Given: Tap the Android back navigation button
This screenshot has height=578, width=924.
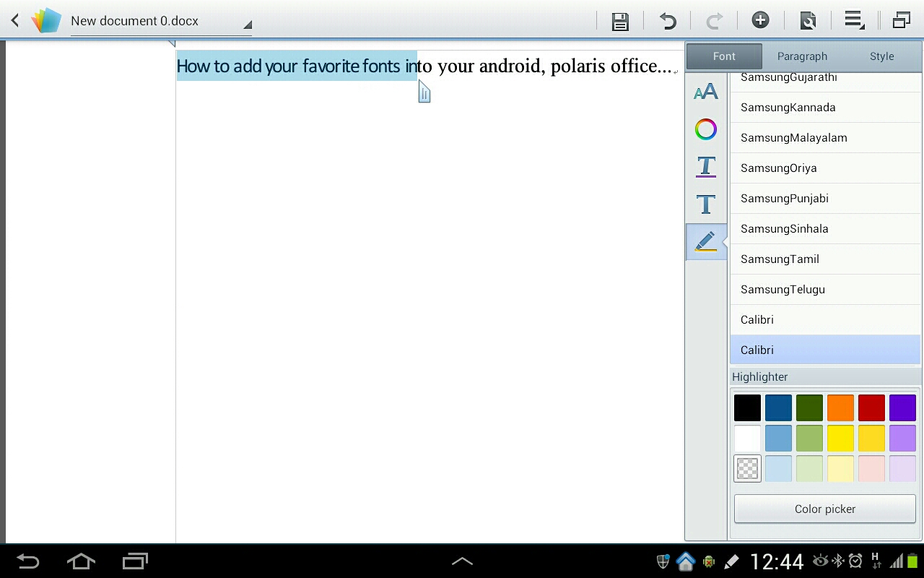Looking at the screenshot, I should point(27,561).
